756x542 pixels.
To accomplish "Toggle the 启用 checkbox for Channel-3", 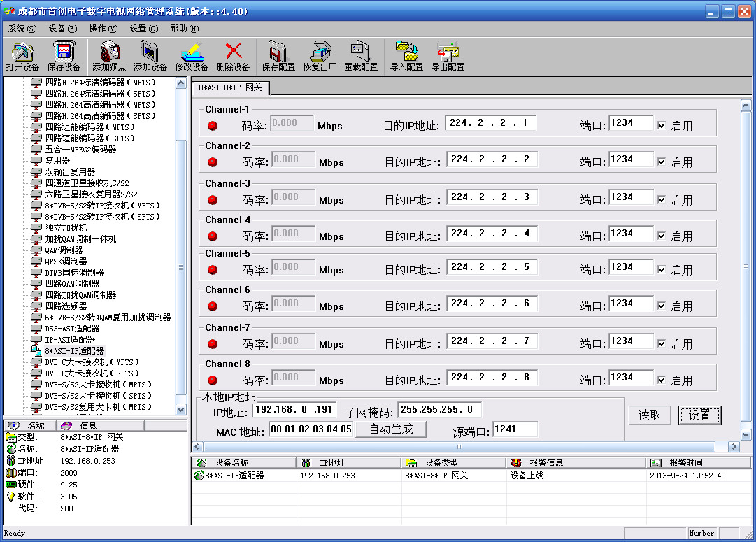I will click(x=662, y=199).
